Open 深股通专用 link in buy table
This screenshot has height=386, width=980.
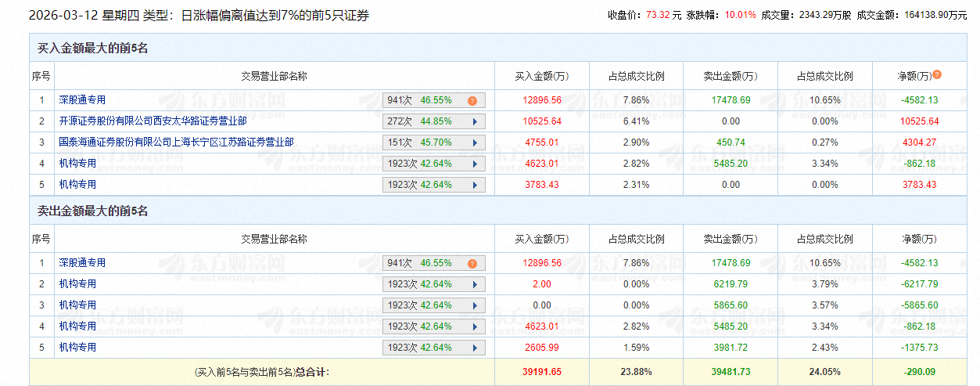pyautogui.click(x=82, y=100)
